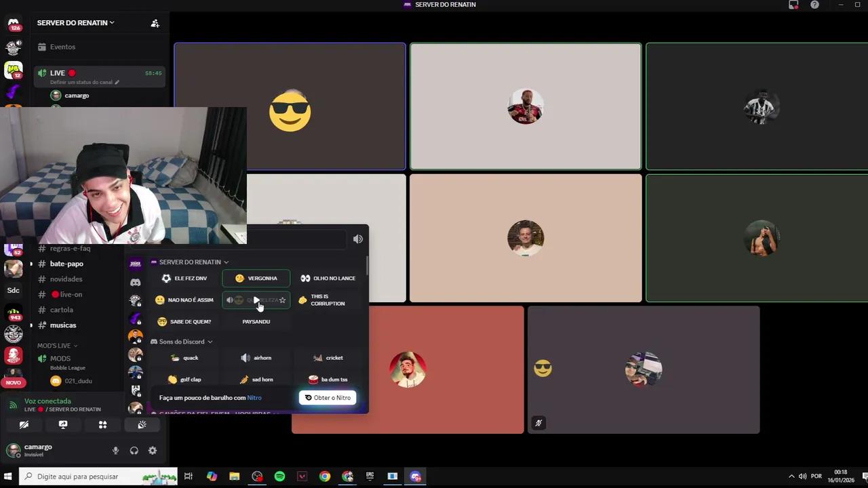
Task: Play the quack Discord sound
Action: coord(184,358)
